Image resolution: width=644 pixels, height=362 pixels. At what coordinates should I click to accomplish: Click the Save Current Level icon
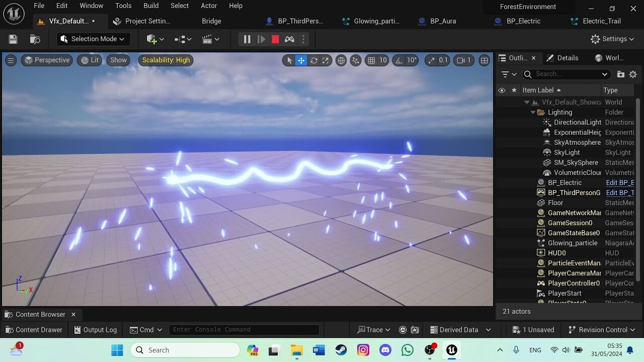click(13, 39)
